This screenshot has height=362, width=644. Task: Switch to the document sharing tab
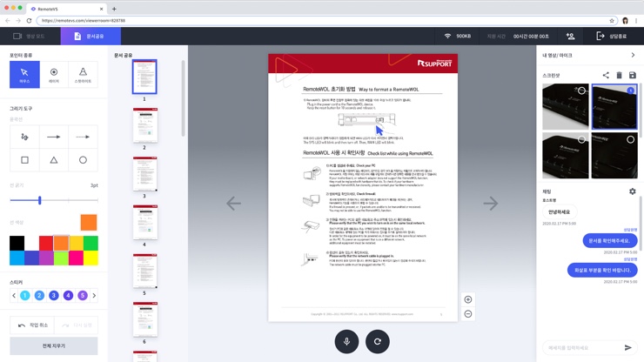[x=91, y=37]
